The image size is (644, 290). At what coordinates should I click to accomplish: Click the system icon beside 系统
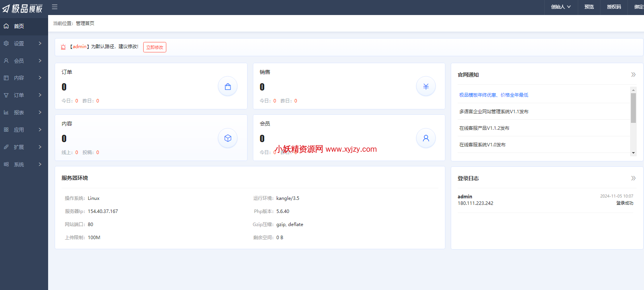coord(6,164)
